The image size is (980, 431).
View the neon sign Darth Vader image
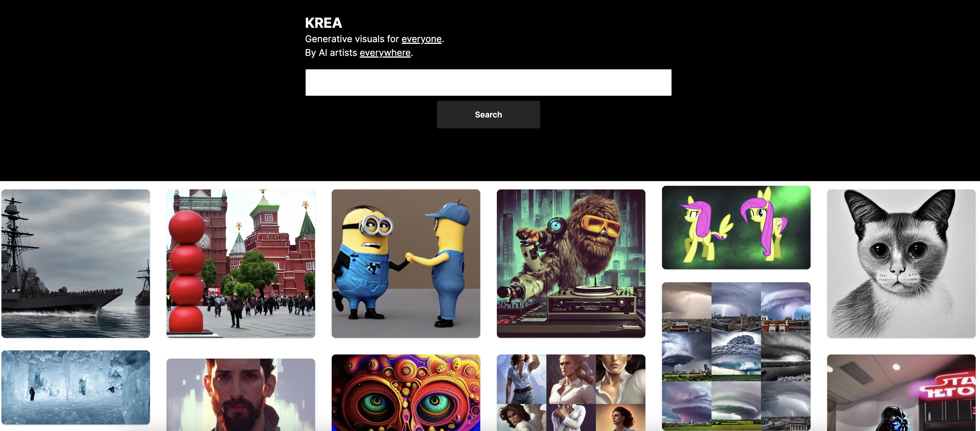coord(901,393)
